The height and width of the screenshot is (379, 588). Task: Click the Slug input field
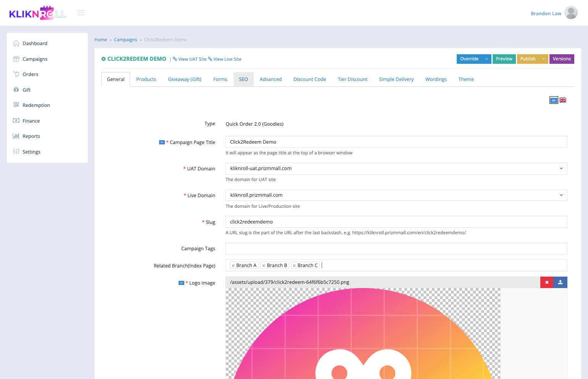396,222
